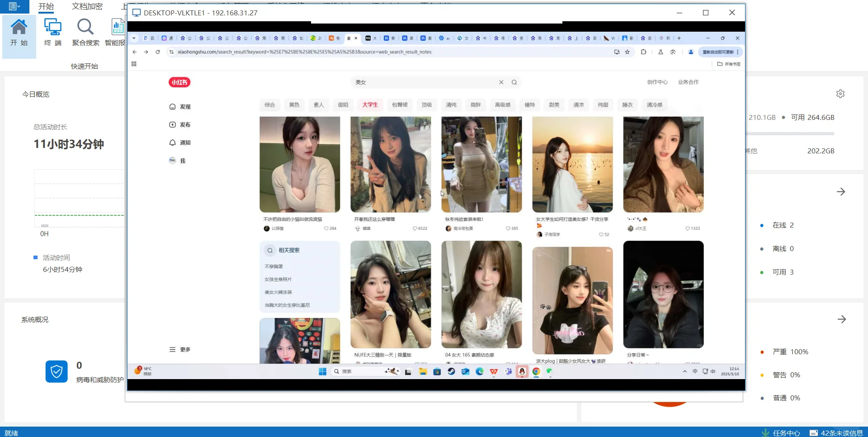Image resolution: width=868 pixels, height=437 pixels.
Task: Open the settings gear in storage panel
Action: point(840,94)
